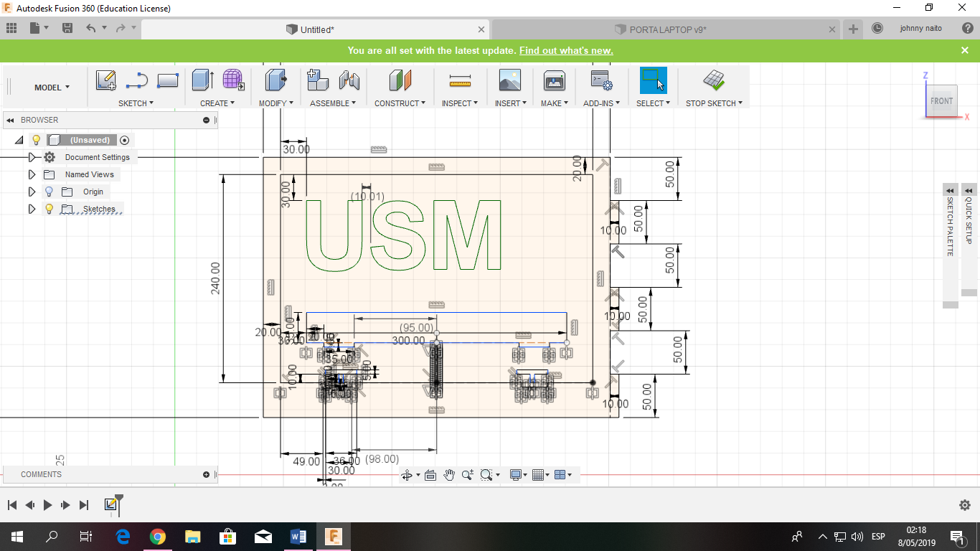Open the johnny naito account menu
This screenshot has height=551, width=980.
920,29
